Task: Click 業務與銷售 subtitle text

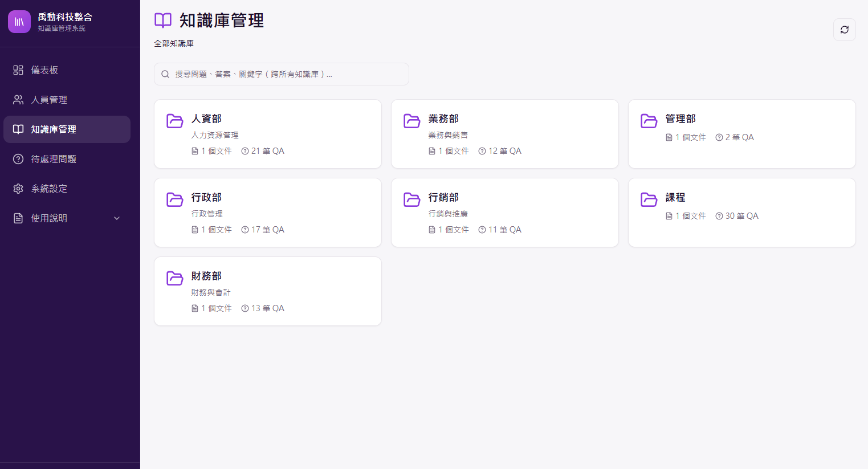Action: pos(448,135)
